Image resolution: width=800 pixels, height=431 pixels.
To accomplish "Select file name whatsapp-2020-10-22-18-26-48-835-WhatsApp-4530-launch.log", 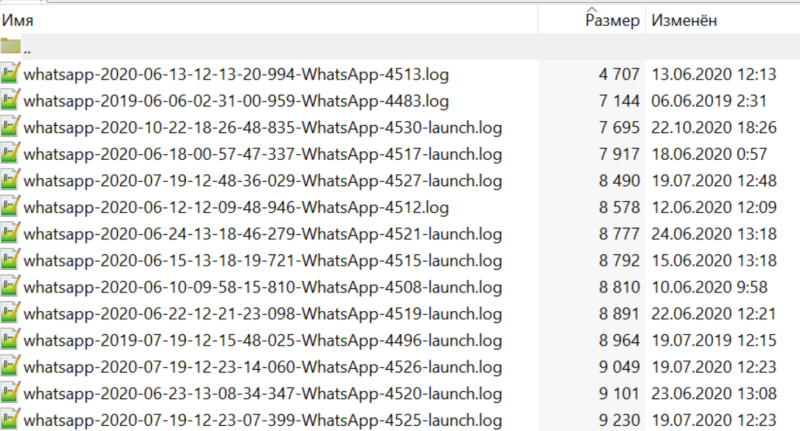I will [x=263, y=128].
